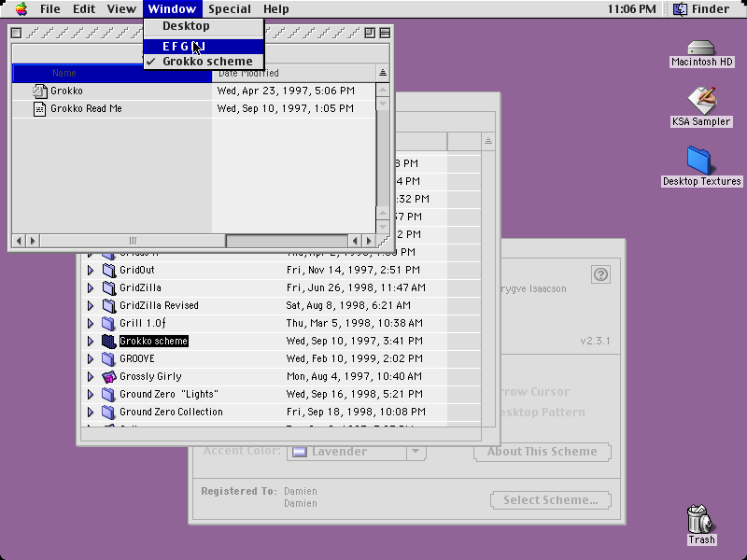Click the Select Scheme... button

tap(550, 500)
